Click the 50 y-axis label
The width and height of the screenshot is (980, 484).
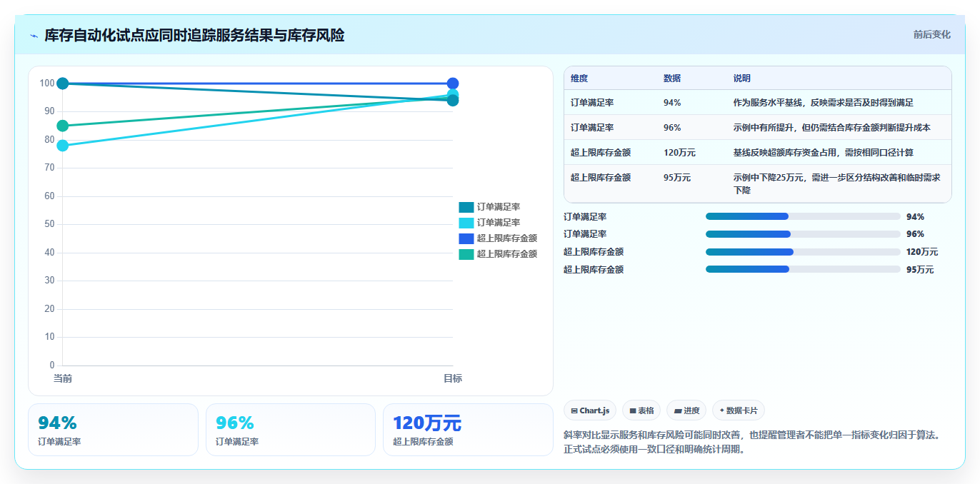[50, 224]
